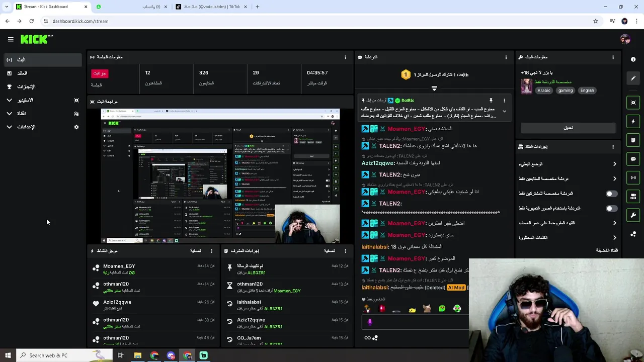Click the red emote in the chat emote row
This screenshot has width=644, height=362.
pos(382,309)
